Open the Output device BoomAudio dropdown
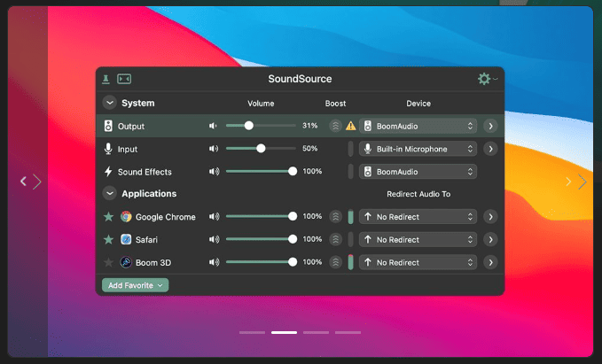Image resolution: width=602 pixels, height=364 pixels. [x=418, y=126]
